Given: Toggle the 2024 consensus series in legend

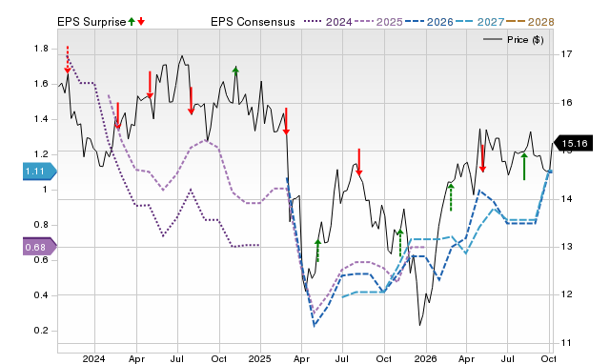Looking at the screenshot, I should pos(328,22).
